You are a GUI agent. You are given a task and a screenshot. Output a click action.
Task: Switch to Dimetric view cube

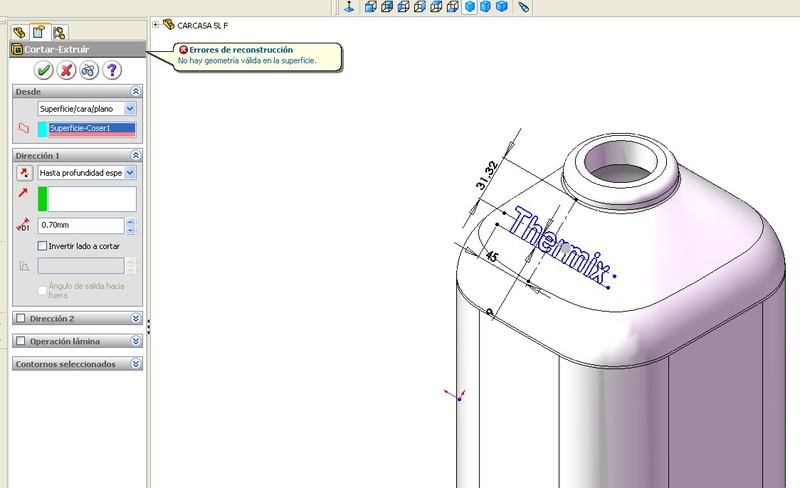502,7
